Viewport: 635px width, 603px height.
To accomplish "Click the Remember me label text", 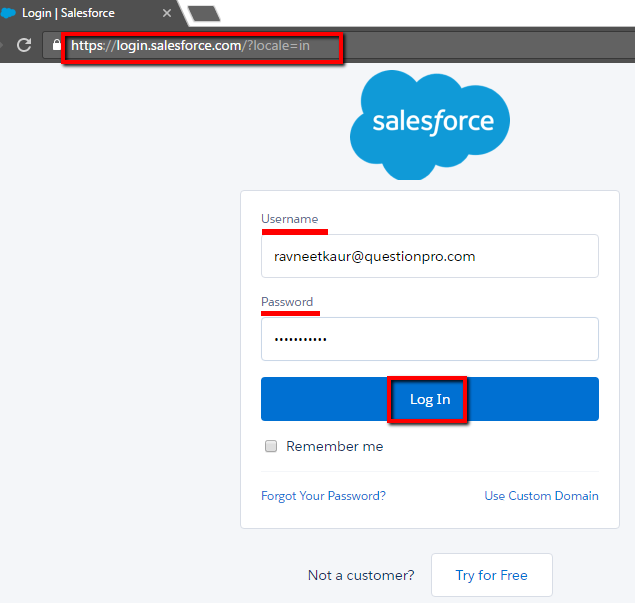I will 335,446.
